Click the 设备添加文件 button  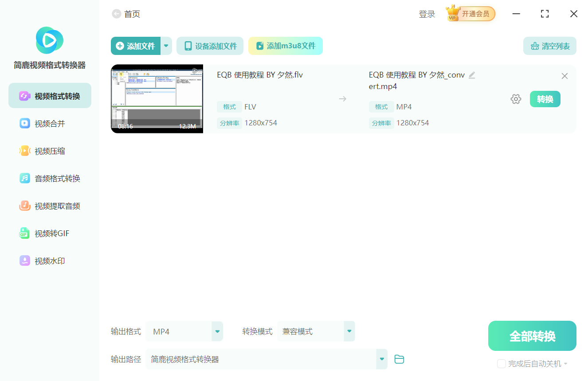click(x=210, y=46)
